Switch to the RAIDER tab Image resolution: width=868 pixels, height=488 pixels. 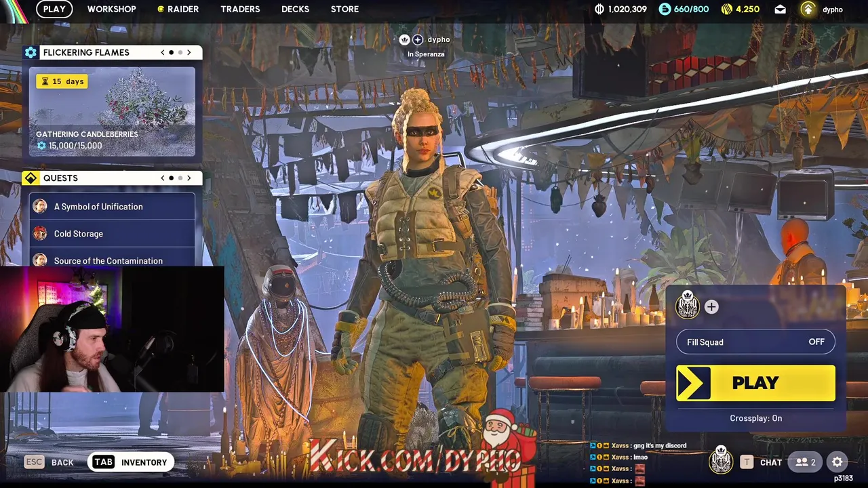coord(178,9)
